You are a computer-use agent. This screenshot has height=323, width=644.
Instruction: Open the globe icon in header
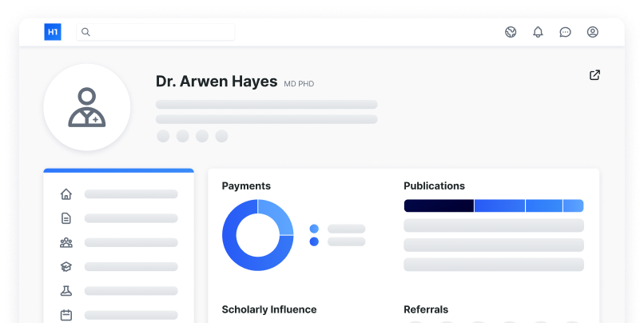point(511,32)
